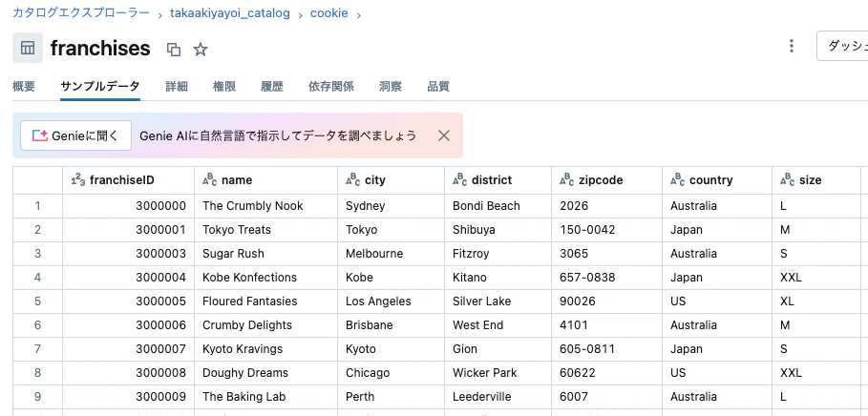Switch to the 依存関係 tab
The image size is (868, 416).
point(331,86)
